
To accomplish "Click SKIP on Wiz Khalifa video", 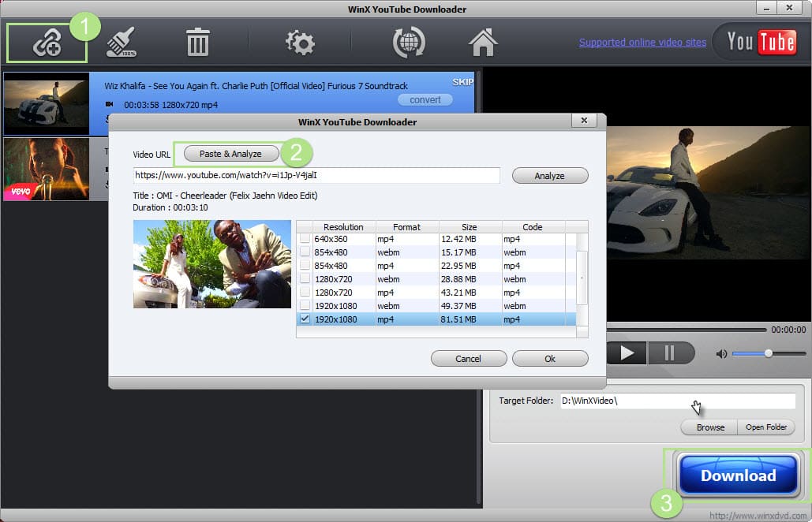I will [x=462, y=82].
